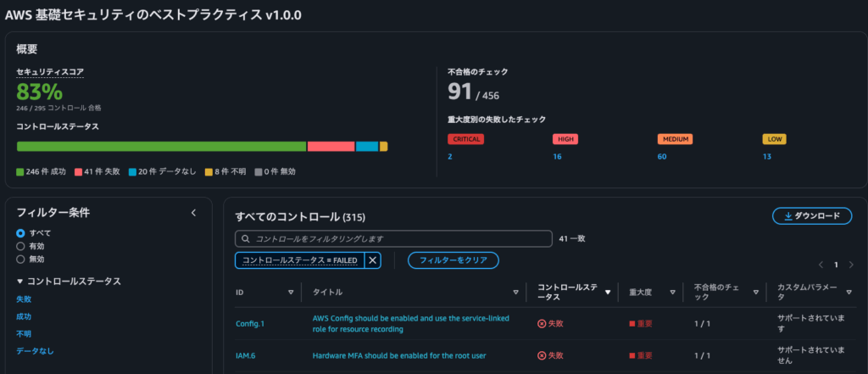This screenshot has width=868, height=374.
Task: Sort by 不合格のチェック column arrow
Action: (755, 292)
